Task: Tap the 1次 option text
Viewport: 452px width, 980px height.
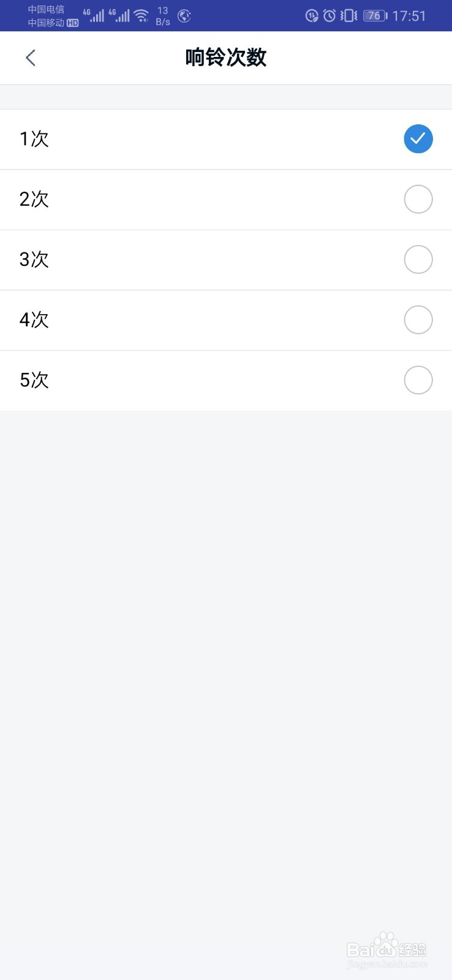Action: (34, 139)
